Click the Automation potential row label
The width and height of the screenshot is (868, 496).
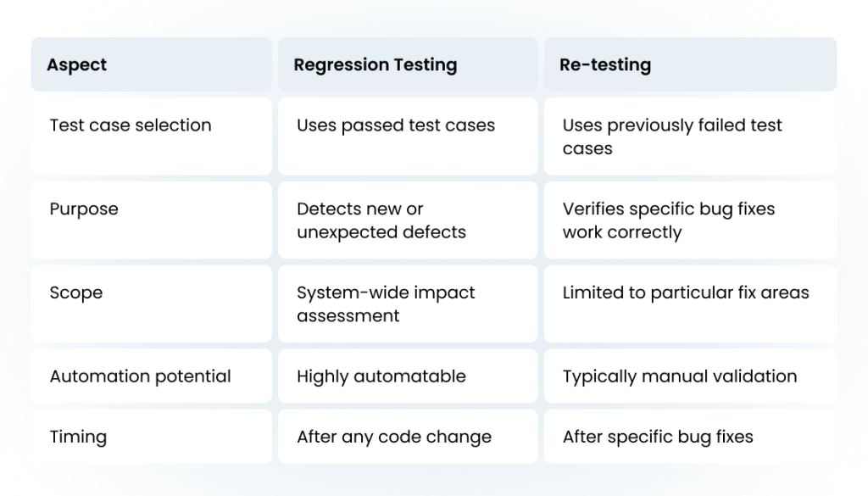(x=151, y=376)
